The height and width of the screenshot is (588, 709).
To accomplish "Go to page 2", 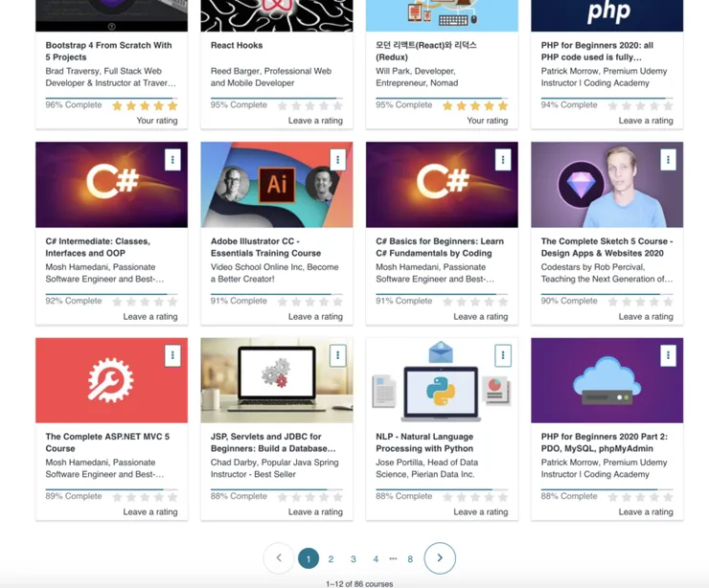I will click(x=331, y=559).
